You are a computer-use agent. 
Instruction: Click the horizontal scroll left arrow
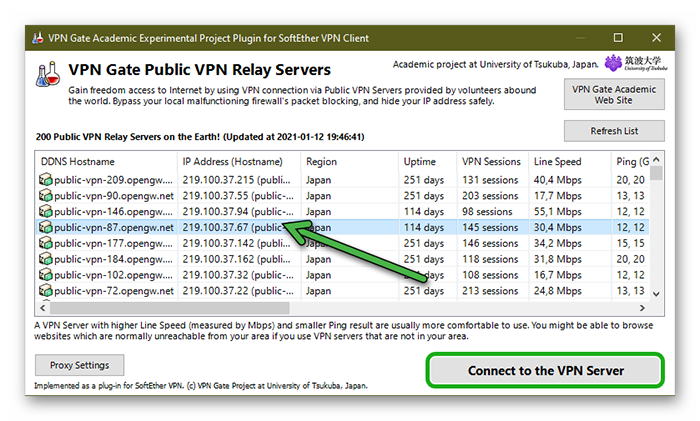click(x=43, y=308)
